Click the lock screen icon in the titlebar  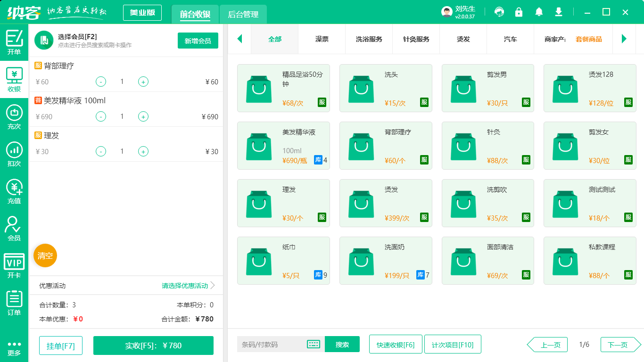pyautogui.click(x=519, y=12)
